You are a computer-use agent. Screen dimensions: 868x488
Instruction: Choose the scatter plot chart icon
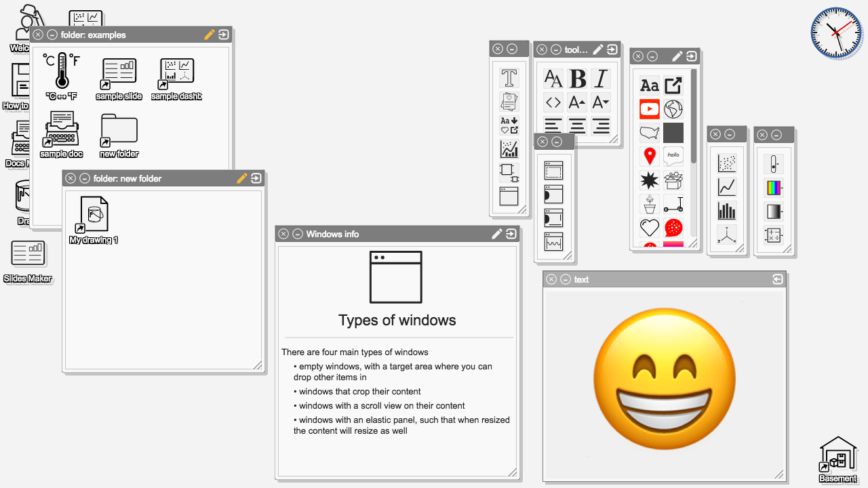pos(726,163)
